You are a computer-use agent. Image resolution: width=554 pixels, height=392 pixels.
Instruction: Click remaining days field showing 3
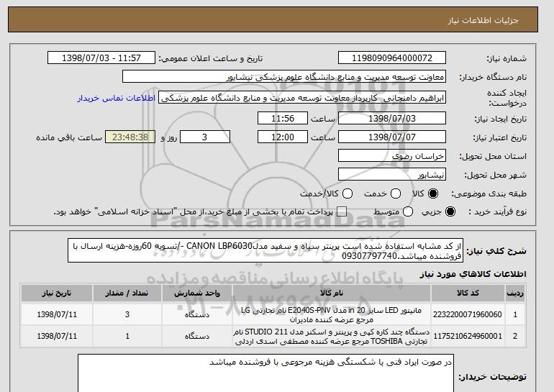(205, 137)
